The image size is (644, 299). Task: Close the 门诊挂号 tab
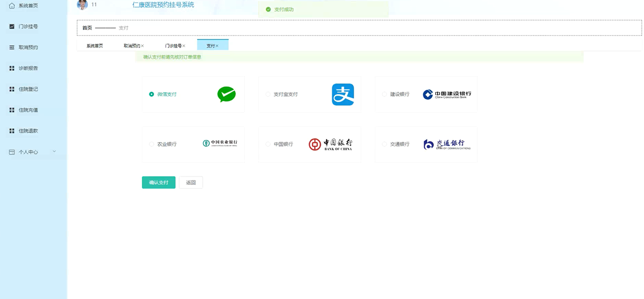point(184,46)
